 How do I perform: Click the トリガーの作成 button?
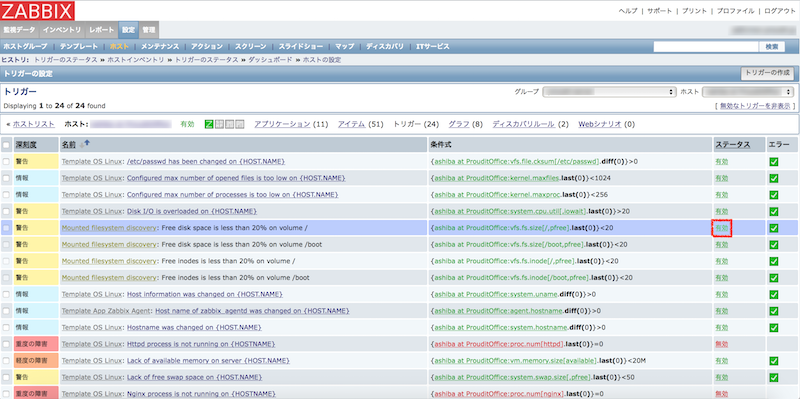point(767,73)
